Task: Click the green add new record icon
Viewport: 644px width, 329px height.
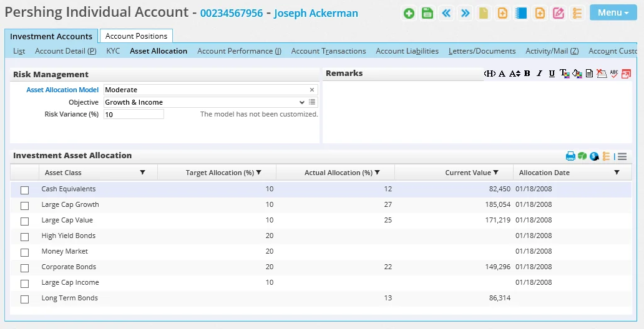Action: pyautogui.click(x=409, y=13)
